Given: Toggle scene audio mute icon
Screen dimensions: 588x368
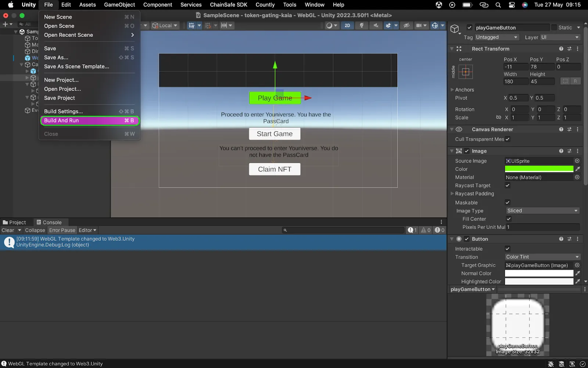Looking at the screenshot, I should point(376,25).
